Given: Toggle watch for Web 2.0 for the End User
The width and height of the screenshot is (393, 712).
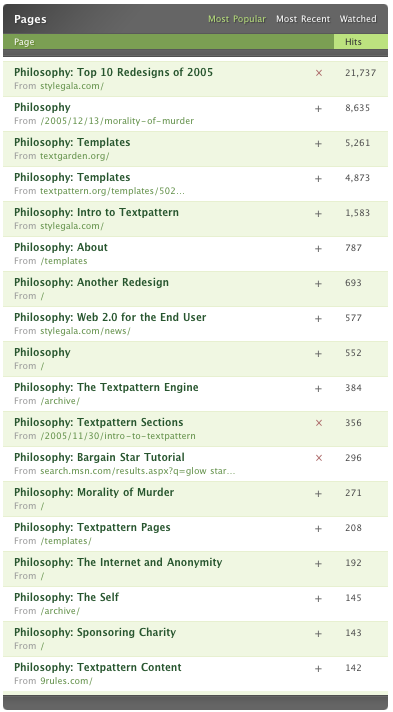Looking at the screenshot, I should point(318,318).
